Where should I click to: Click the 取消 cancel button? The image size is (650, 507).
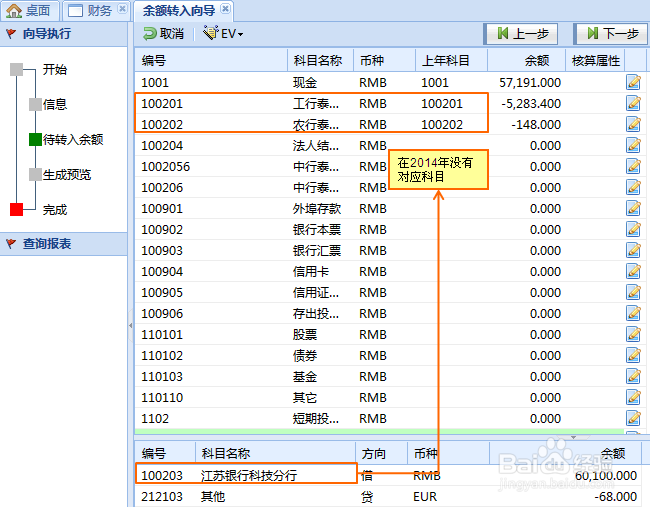pos(164,34)
